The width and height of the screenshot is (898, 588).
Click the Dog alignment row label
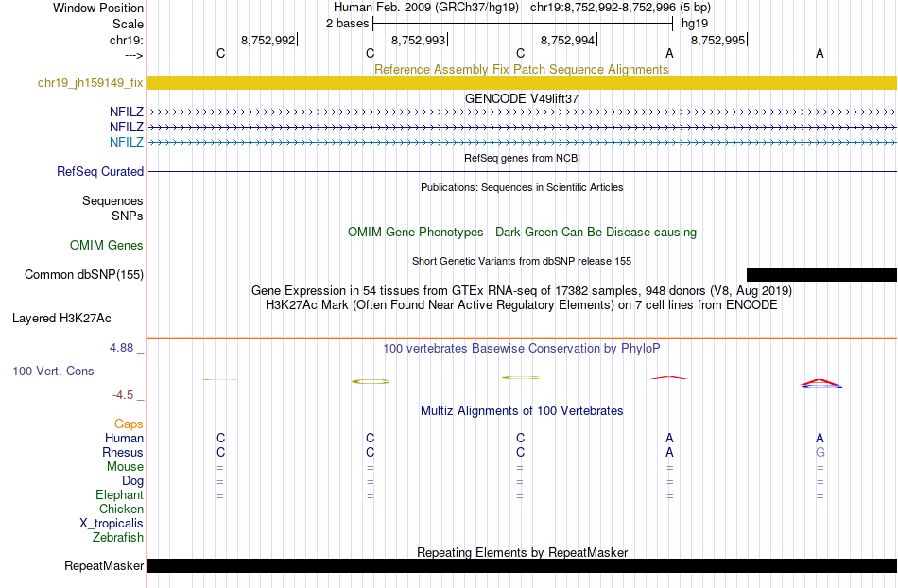pyautogui.click(x=132, y=481)
